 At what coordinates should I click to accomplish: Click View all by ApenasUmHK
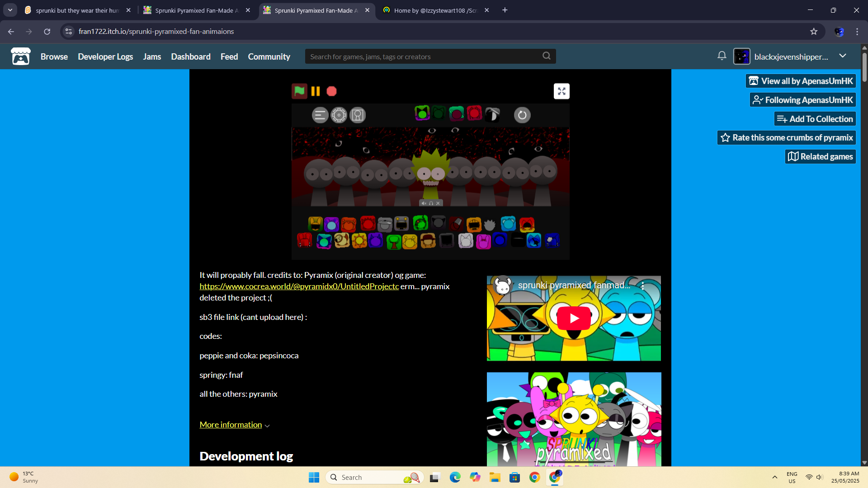point(801,81)
